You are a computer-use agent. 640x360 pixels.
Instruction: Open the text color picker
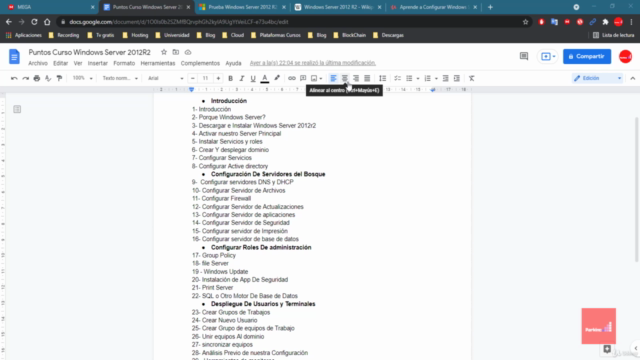265,78
